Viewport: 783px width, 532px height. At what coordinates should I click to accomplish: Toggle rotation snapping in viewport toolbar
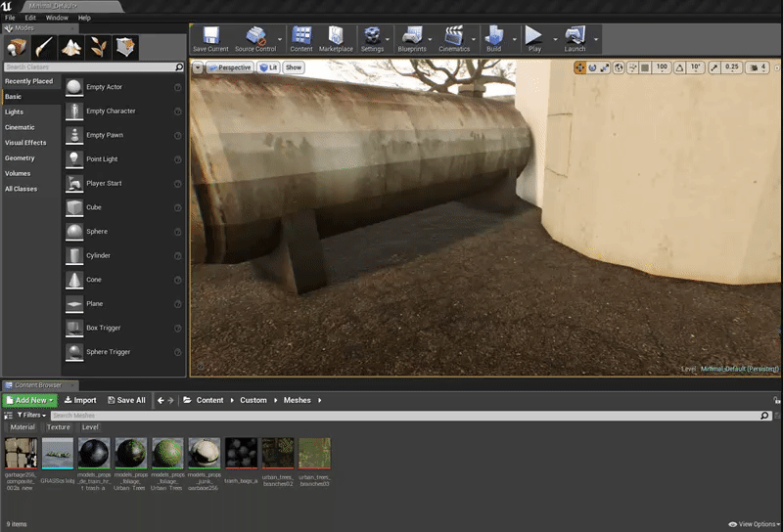[680, 67]
